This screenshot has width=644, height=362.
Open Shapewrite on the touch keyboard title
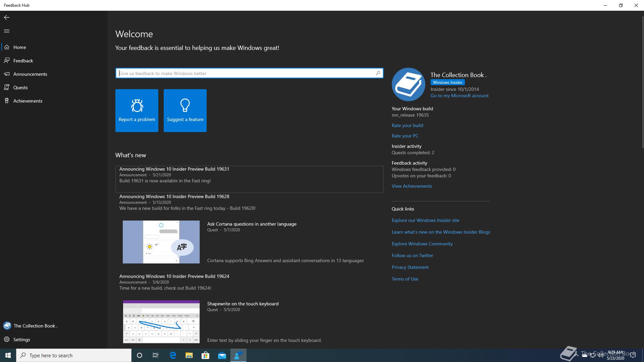[243, 304]
